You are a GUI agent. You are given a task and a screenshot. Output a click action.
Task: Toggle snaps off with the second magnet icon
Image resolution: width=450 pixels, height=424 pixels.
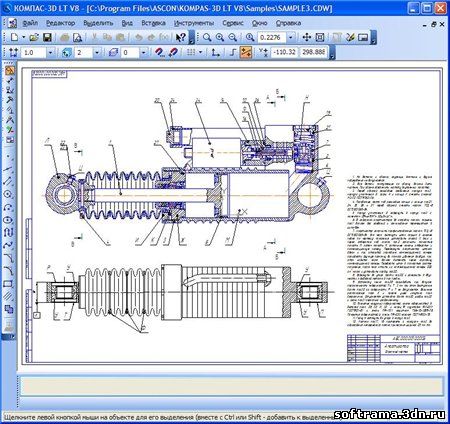click(173, 52)
